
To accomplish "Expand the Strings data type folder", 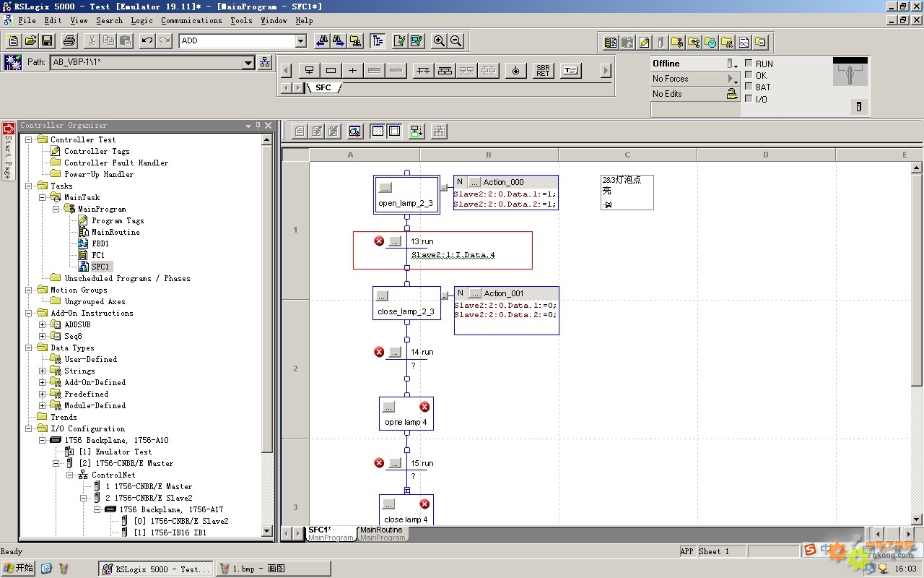I will [x=43, y=371].
